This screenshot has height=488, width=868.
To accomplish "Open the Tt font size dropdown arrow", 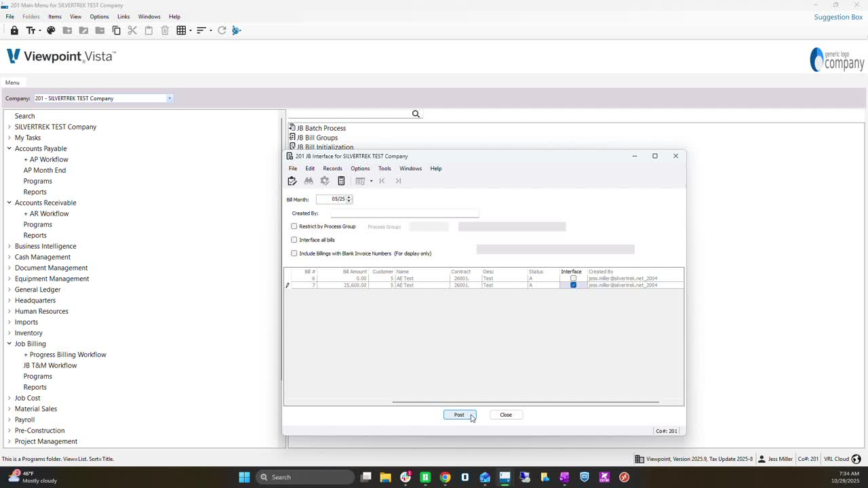I will (x=40, y=30).
